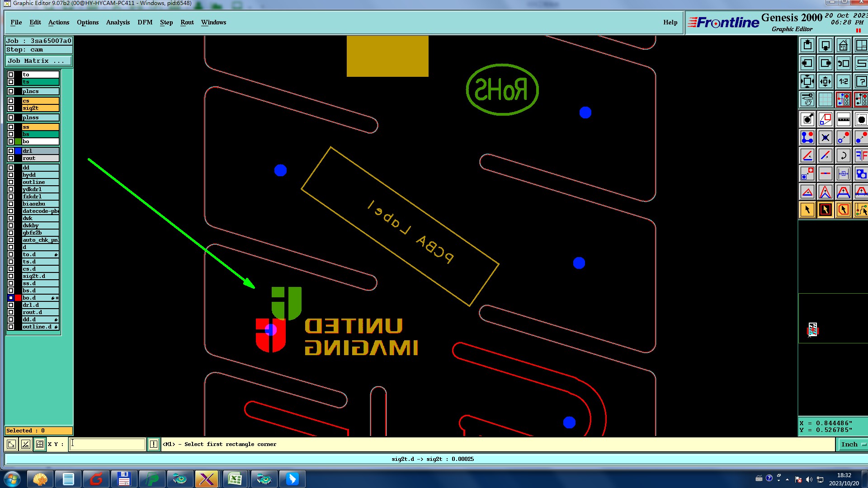
Task: Open the DFM dropdown menu
Action: pyautogui.click(x=145, y=22)
